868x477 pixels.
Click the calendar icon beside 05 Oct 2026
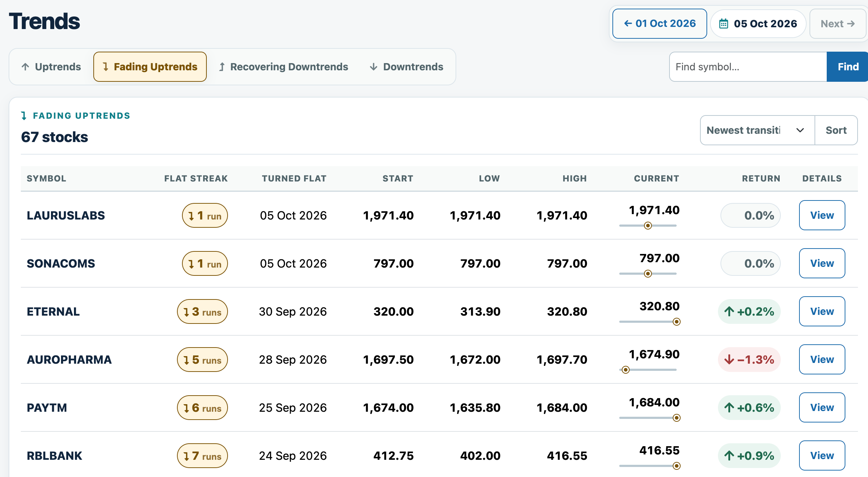[x=723, y=24]
